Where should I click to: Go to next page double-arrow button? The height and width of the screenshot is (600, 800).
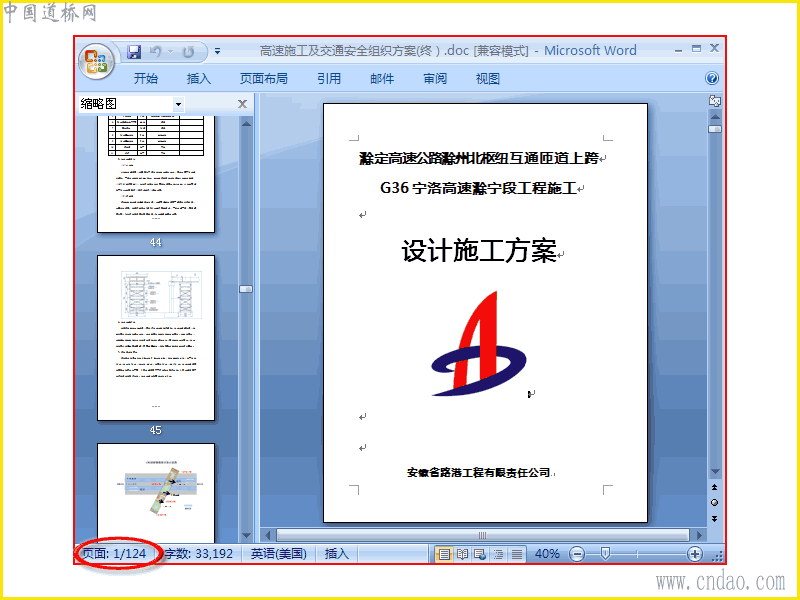715,519
